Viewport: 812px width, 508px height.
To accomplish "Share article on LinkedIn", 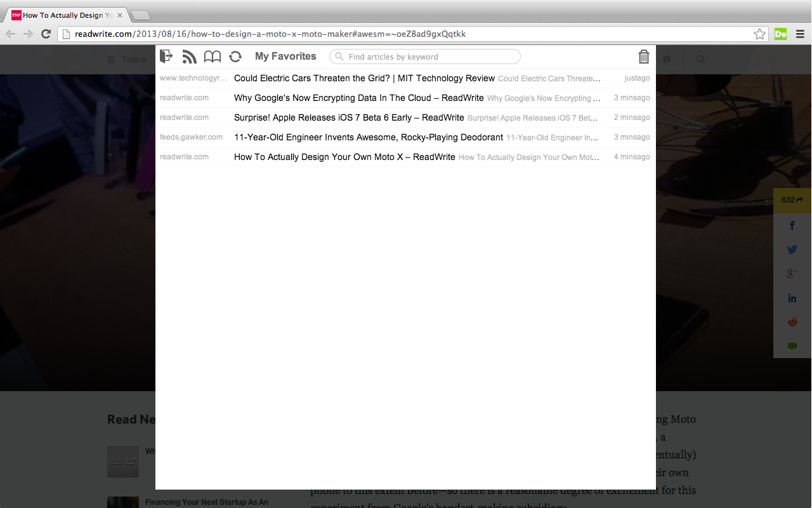I will (x=792, y=298).
